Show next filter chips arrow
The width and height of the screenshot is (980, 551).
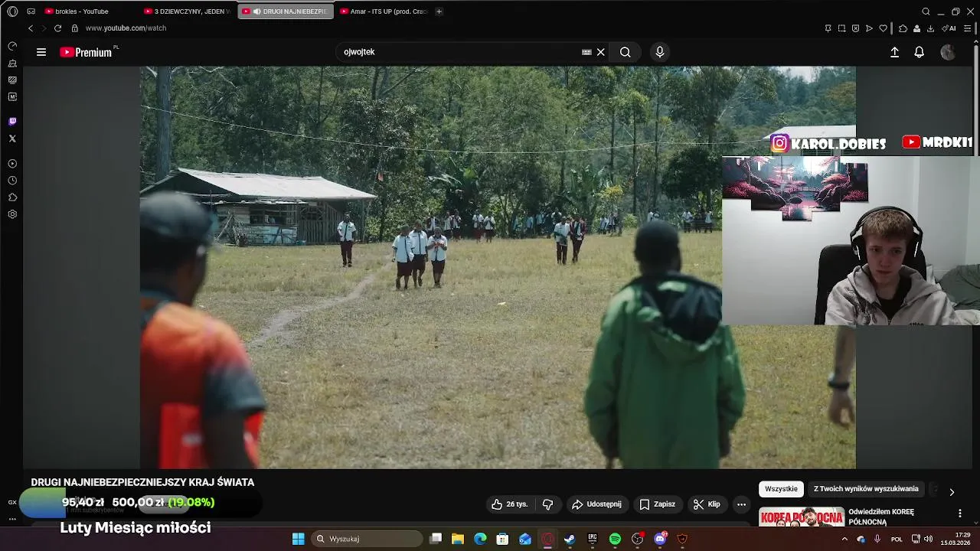coord(952,491)
